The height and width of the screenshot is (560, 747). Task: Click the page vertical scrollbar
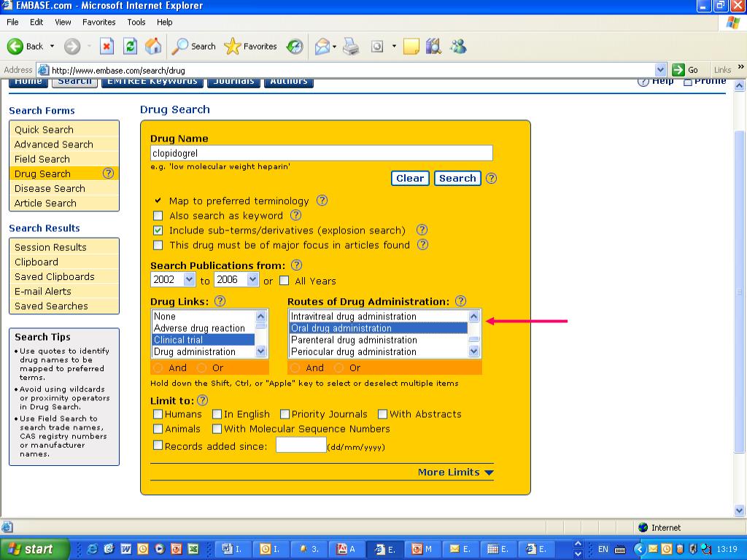[x=739, y=290]
